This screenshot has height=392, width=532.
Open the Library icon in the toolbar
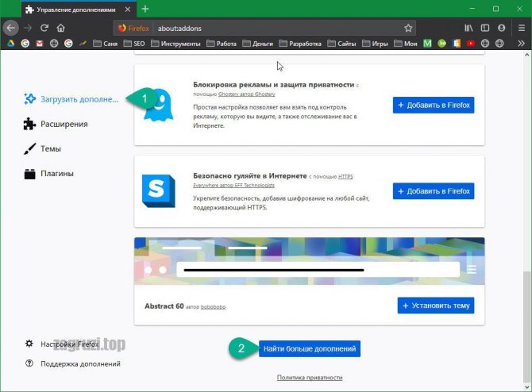468,28
